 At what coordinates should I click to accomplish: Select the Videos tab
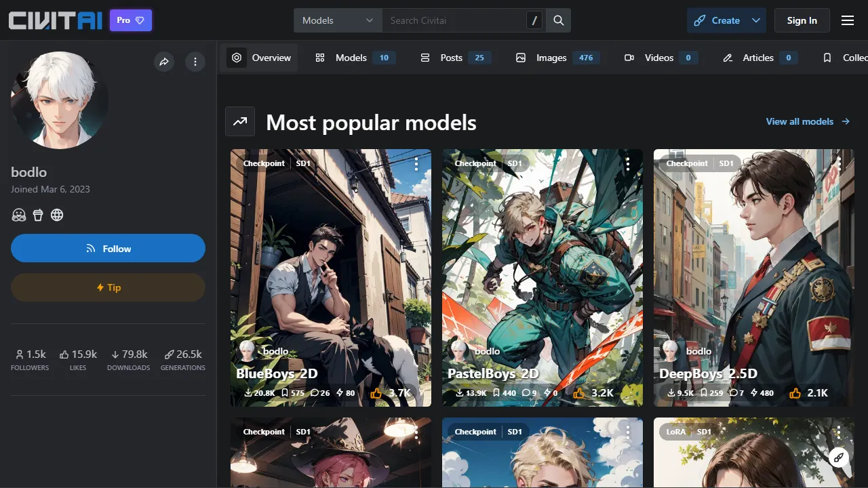tap(658, 58)
